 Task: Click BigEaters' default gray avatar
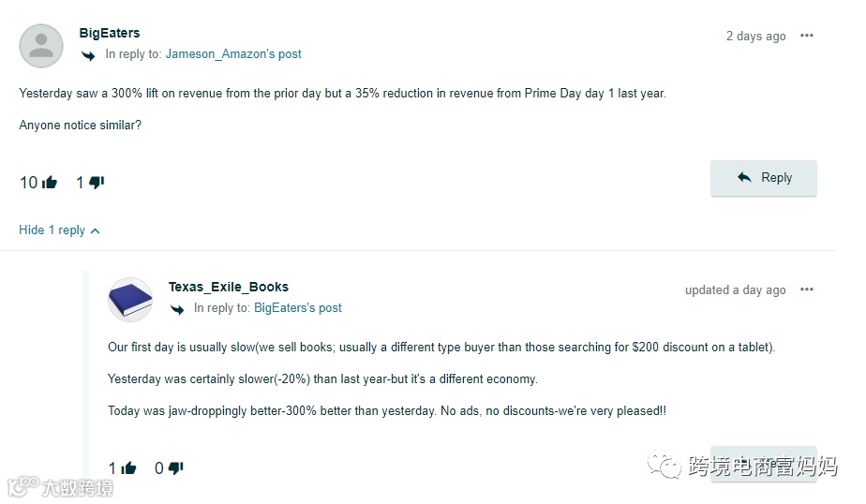click(41, 45)
